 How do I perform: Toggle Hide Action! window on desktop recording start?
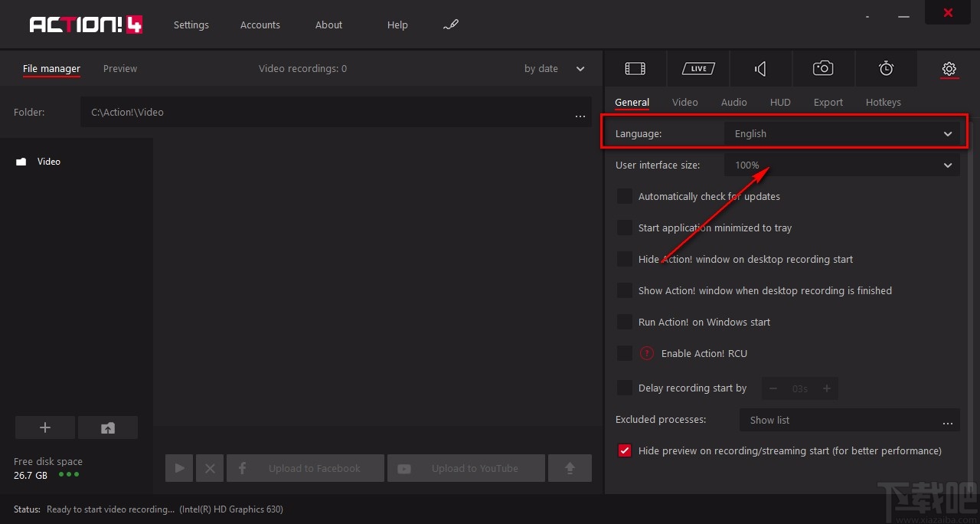625,259
